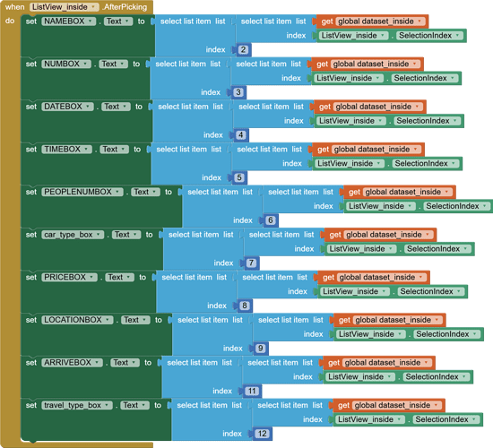Click the 'when' event block header label
This screenshot has width=493, height=448.
[x=14, y=7]
